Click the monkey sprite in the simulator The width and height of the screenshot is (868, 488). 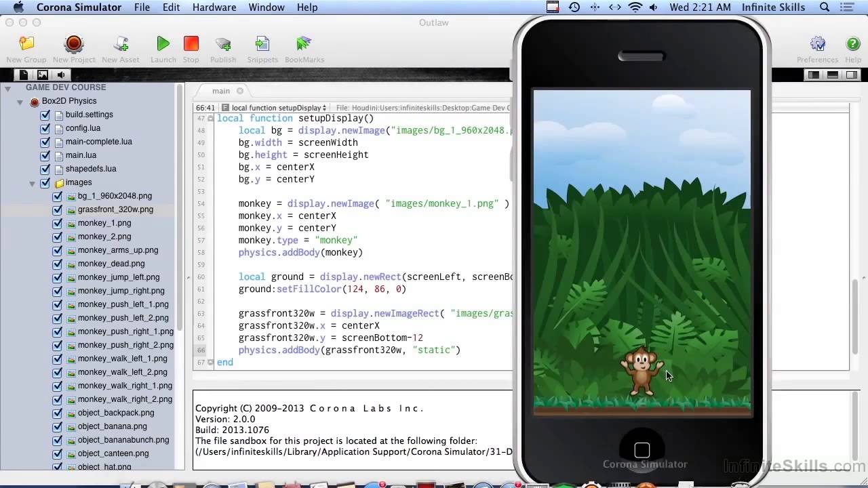tap(642, 371)
